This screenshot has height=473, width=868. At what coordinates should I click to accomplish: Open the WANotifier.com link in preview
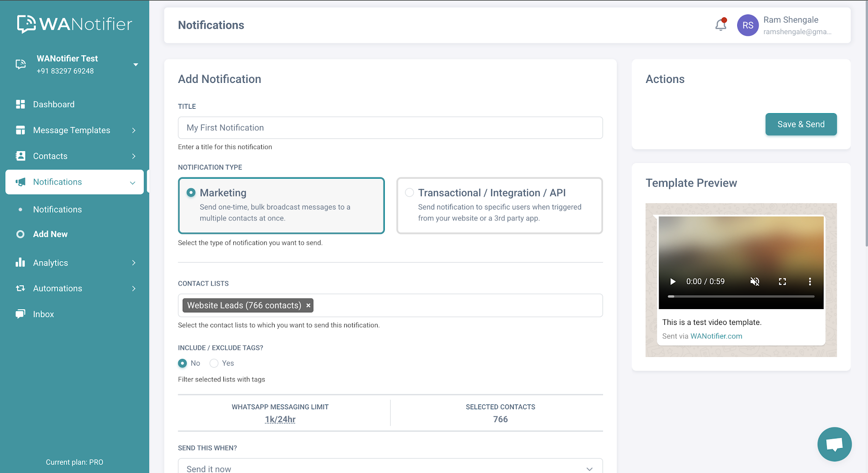pos(716,336)
